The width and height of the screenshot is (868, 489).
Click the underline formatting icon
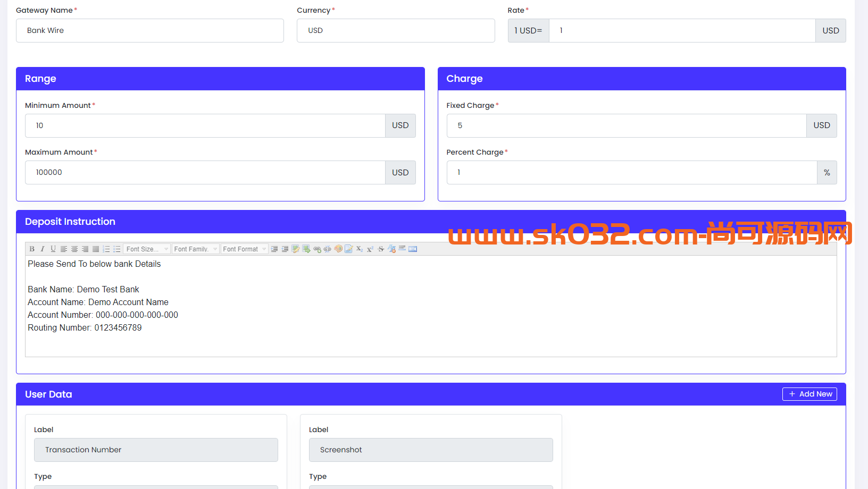(x=53, y=249)
